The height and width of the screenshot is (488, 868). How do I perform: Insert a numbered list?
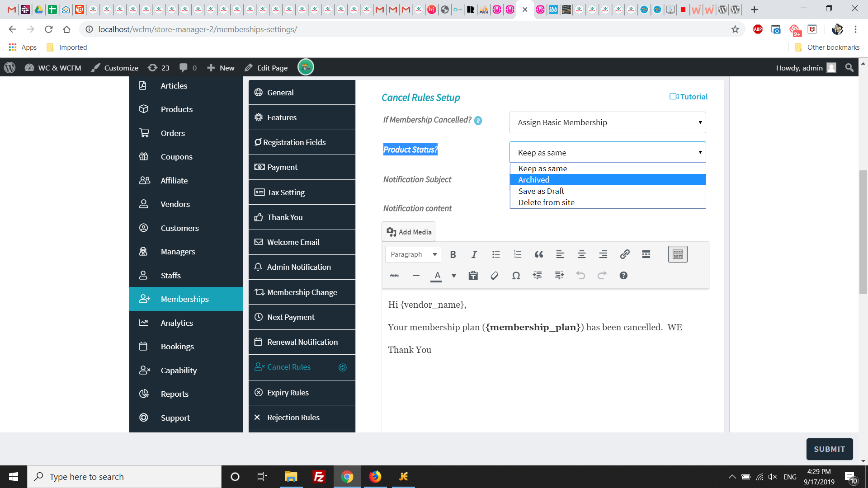(x=518, y=254)
